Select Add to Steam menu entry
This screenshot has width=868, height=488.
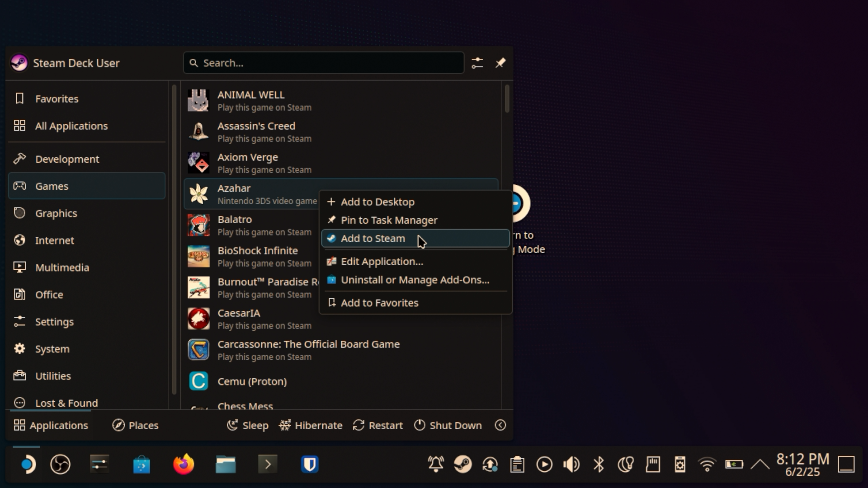point(415,238)
